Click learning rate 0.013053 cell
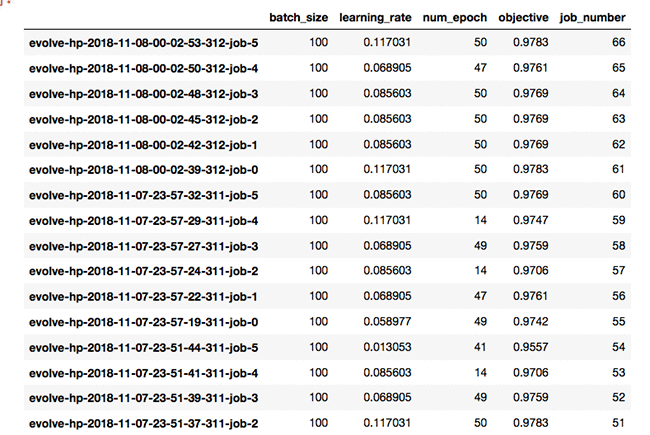Image resolution: width=650 pixels, height=435 pixels. [387, 347]
